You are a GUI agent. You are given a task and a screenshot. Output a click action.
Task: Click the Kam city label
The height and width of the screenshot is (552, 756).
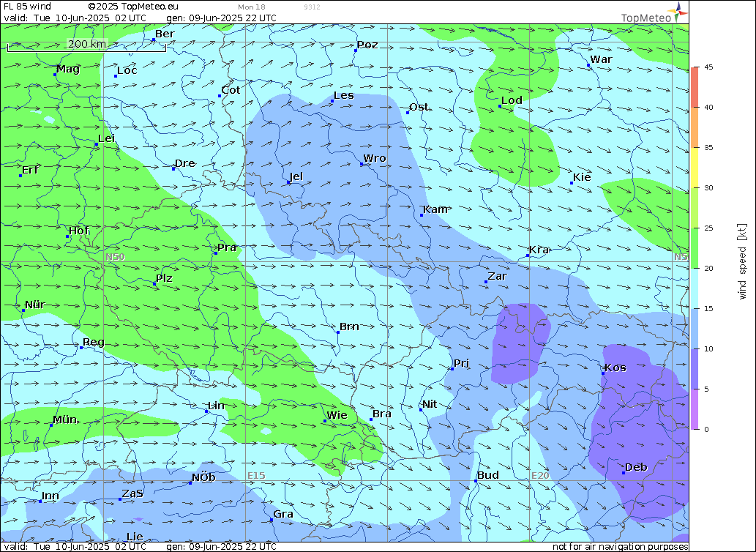436,209
